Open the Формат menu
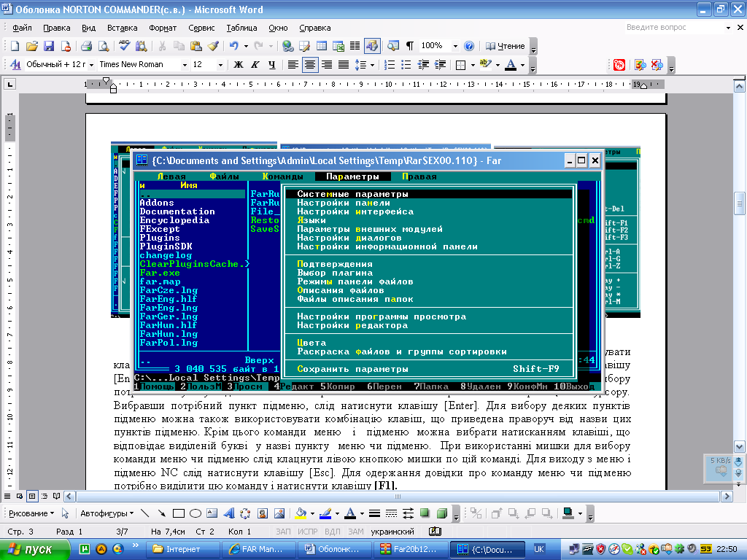The image size is (747, 560). coord(163,28)
